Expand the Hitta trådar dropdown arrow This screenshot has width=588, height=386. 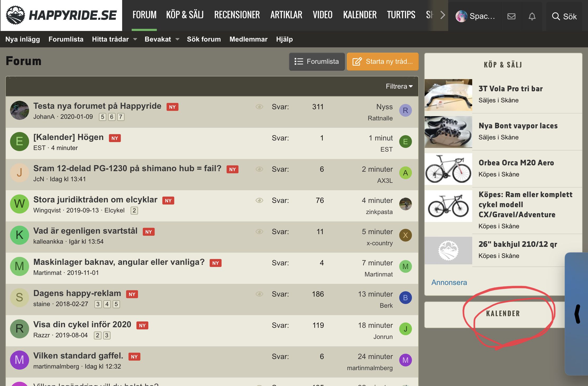coord(135,39)
